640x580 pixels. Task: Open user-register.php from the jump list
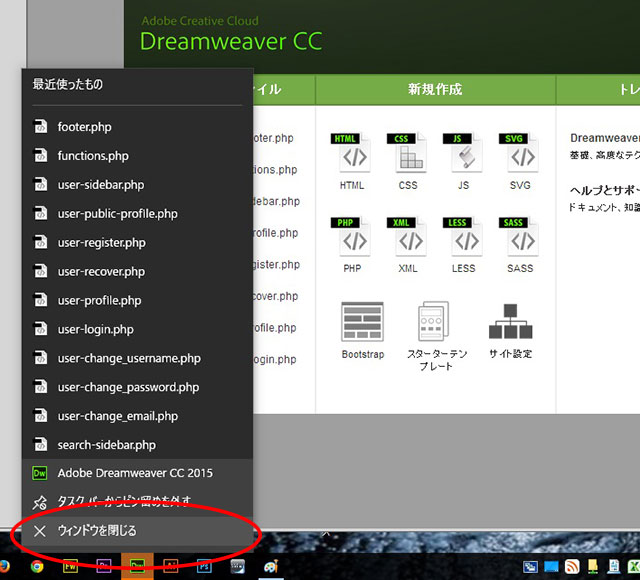[x=138, y=243]
